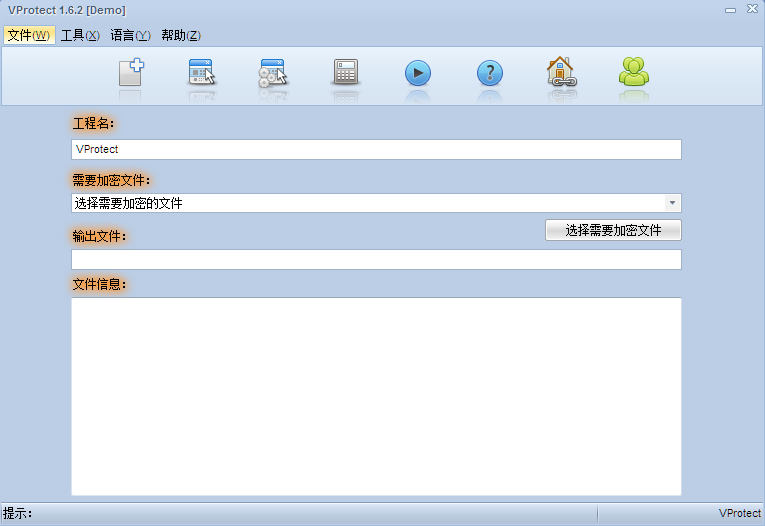This screenshot has width=765, height=526.
Task: Open the 语言(Y) menu
Action: point(130,35)
